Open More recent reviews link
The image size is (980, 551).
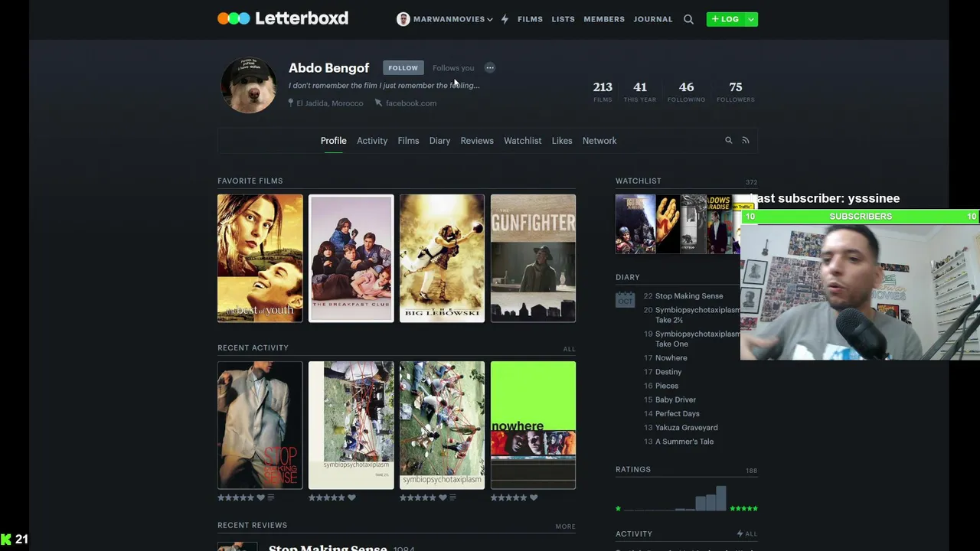point(565,527)
